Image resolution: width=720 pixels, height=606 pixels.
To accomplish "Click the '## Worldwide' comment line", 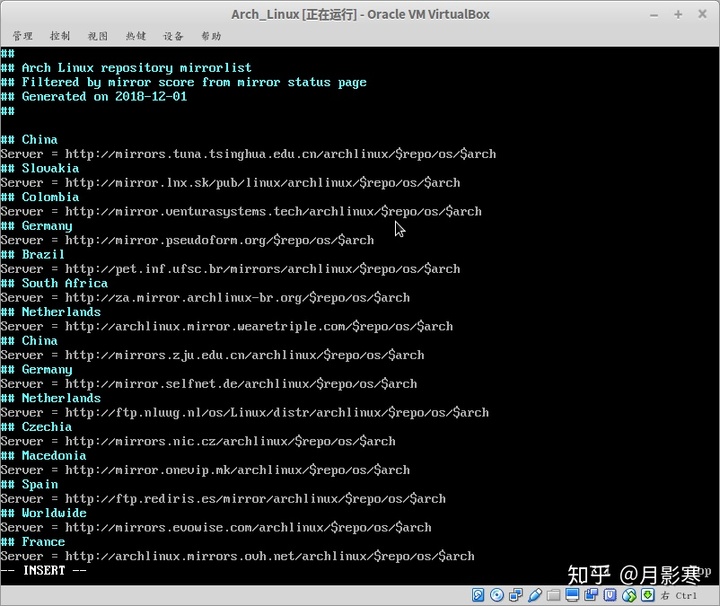I will [44, 513].
